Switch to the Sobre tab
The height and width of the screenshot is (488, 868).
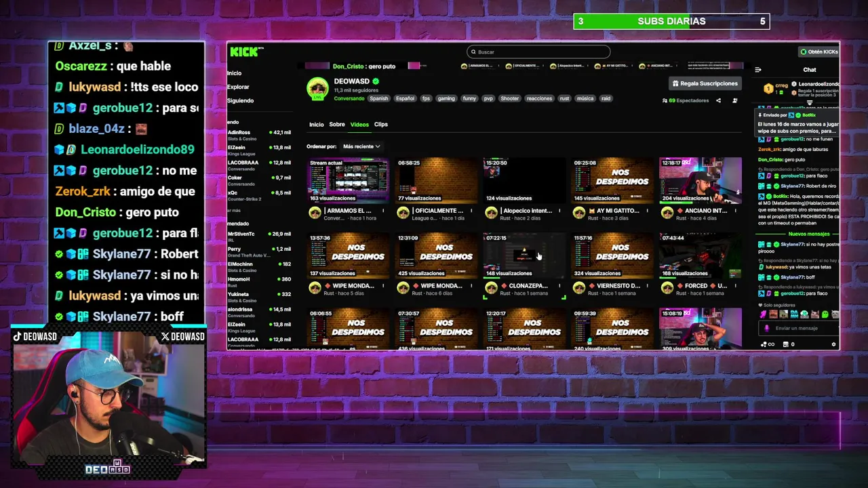(337, 125)
